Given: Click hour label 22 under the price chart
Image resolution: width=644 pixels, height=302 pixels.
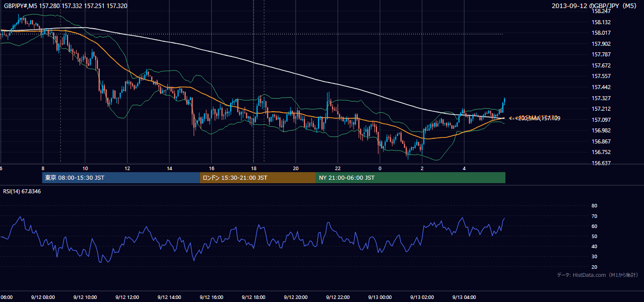Looking at the screenshot, I should [338, 168].
